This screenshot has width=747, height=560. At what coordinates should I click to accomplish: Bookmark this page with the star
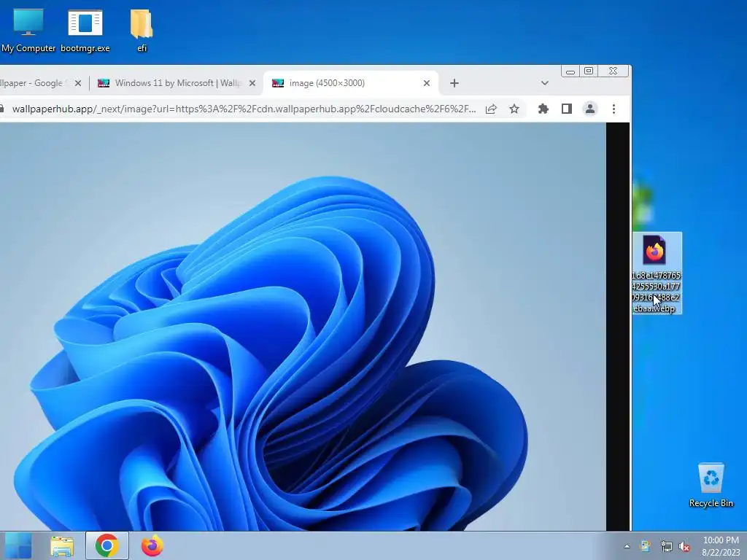(514, 109)
